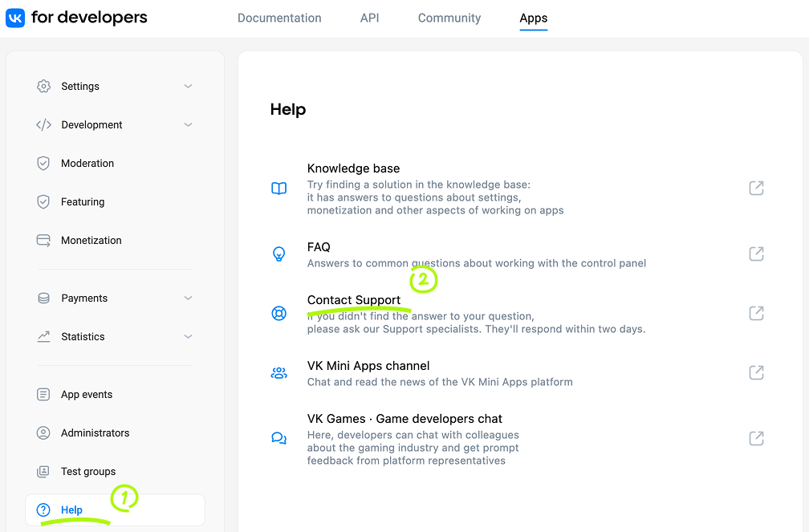Click the Development label in sidebar
The width and height of the screenshot is (809, 532).
click(91, 125)
